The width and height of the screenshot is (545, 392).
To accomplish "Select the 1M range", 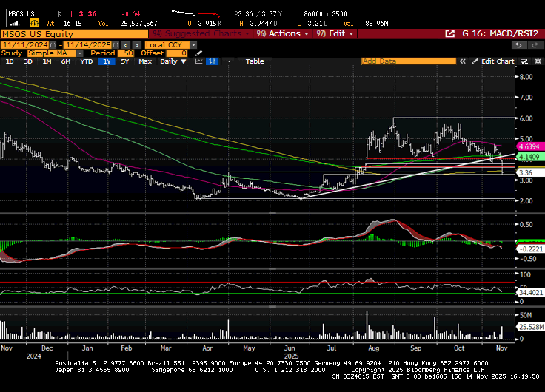I will pos(47,61).
